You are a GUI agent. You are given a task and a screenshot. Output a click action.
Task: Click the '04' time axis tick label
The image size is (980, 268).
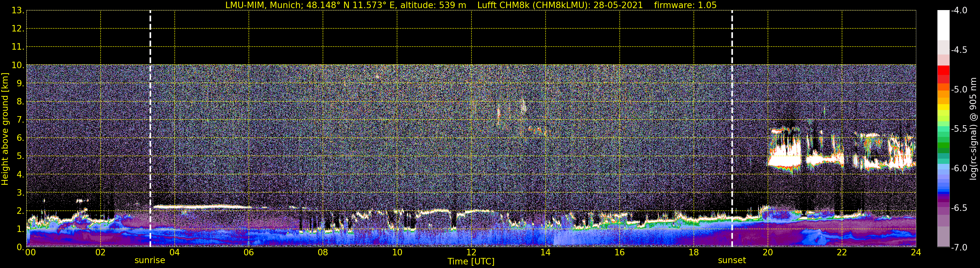(175, 252)
